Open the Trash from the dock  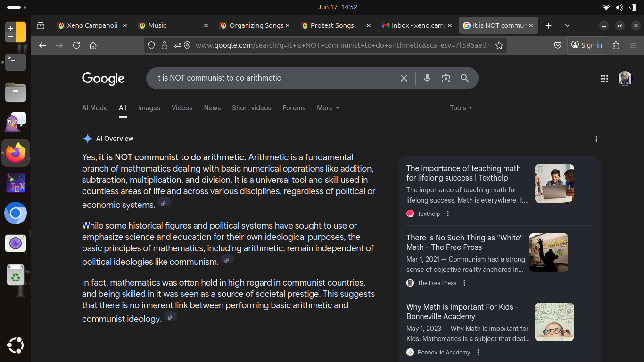click(16, 274)
